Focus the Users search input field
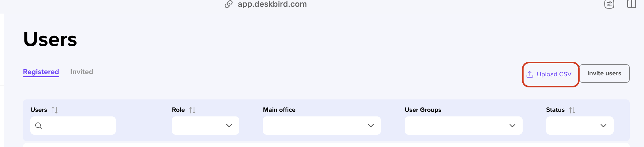 [x=73, y=125]
